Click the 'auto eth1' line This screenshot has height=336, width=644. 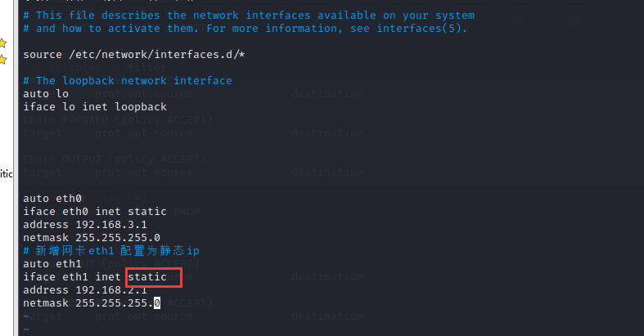[52, 265]
